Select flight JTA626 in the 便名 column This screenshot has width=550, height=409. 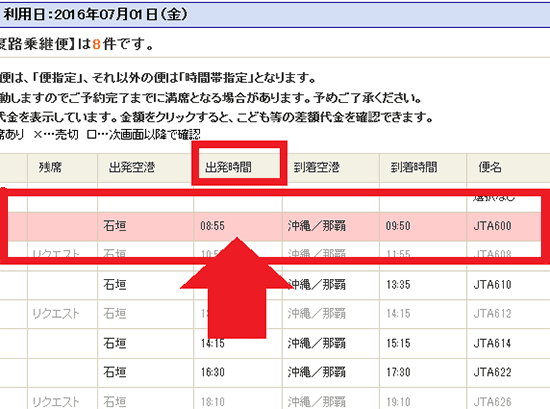(492, 402)
